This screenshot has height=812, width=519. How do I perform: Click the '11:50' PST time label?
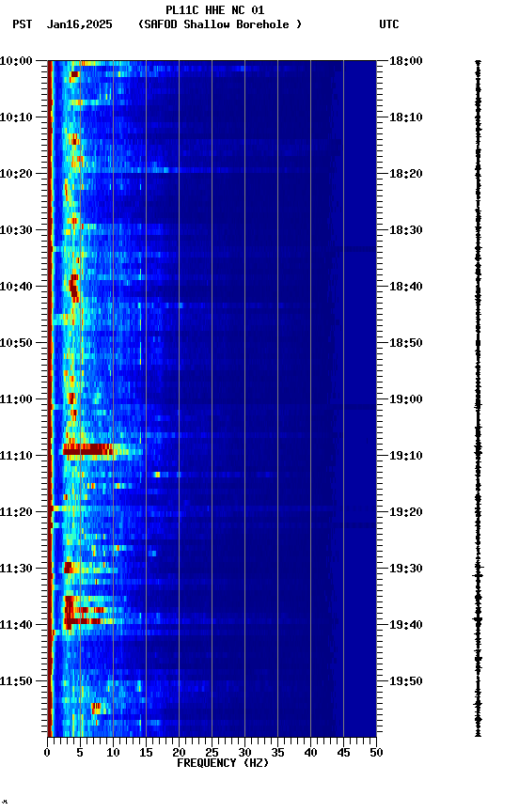[16, 682]
